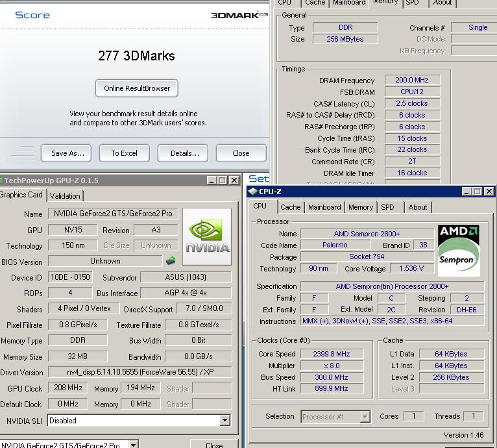Minimize the CPU-Z window
Image resolution: width=497 pixels, height=448 pixels.
coord(467,192)
